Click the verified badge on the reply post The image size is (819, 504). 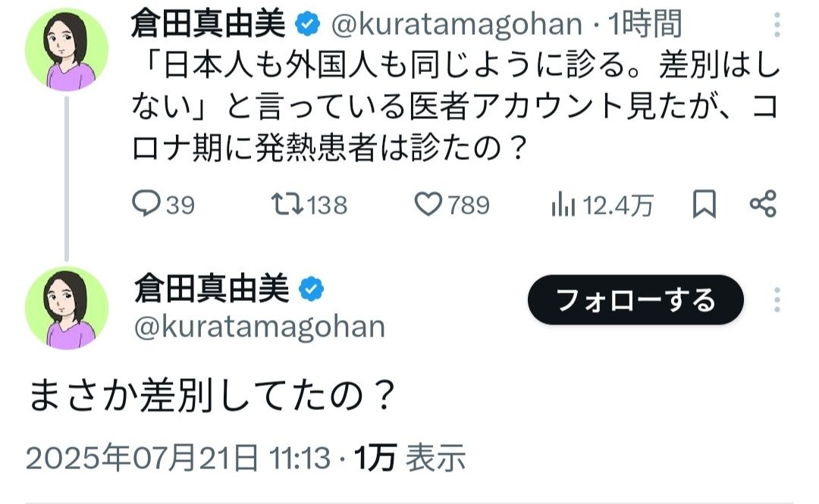point(312,289)
